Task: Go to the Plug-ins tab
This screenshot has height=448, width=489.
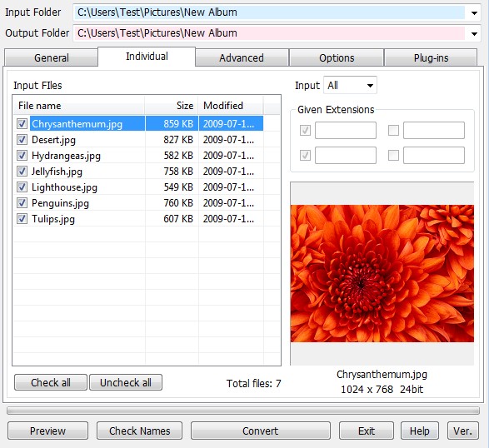Action: pos(431,57)
